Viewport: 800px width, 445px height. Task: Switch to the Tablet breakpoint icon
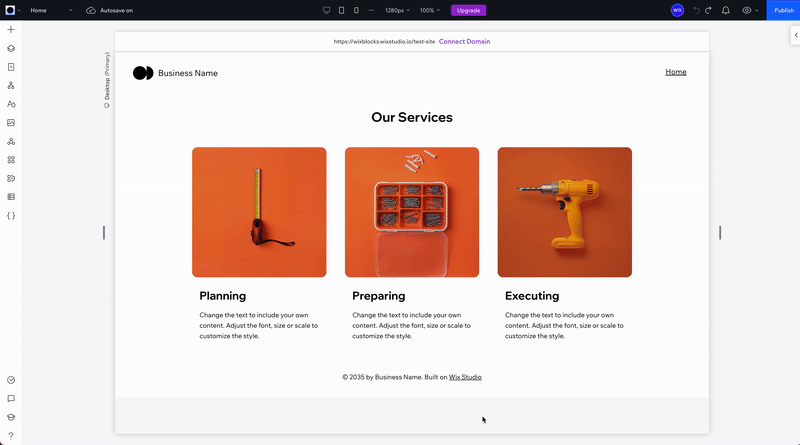click(341, 10)
